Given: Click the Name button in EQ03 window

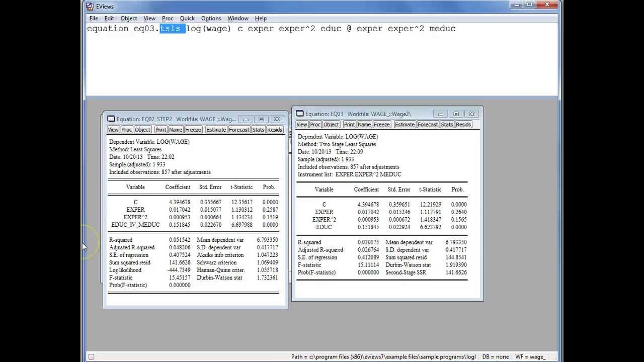Looking at the screenshot, I should [x=364, y=125].
